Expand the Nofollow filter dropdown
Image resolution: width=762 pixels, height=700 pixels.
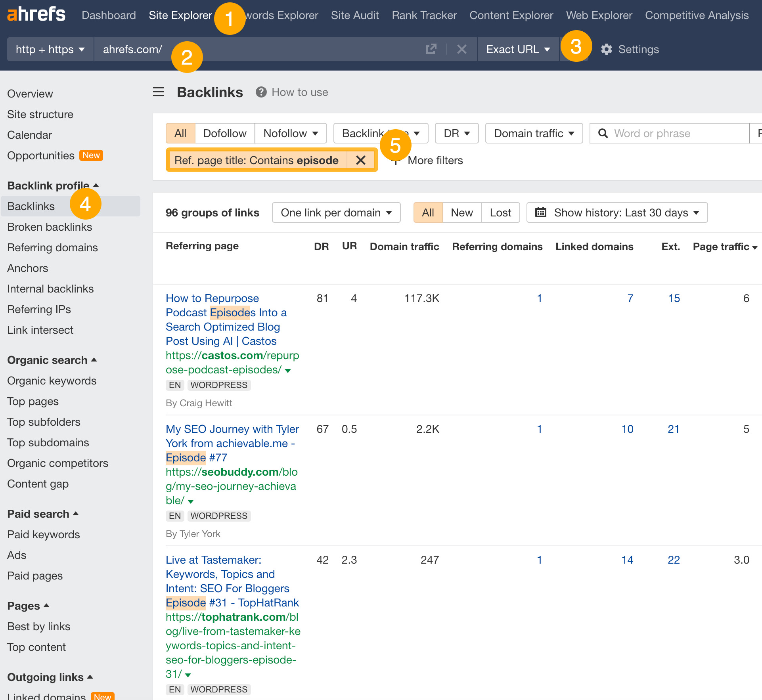point(290,133)
